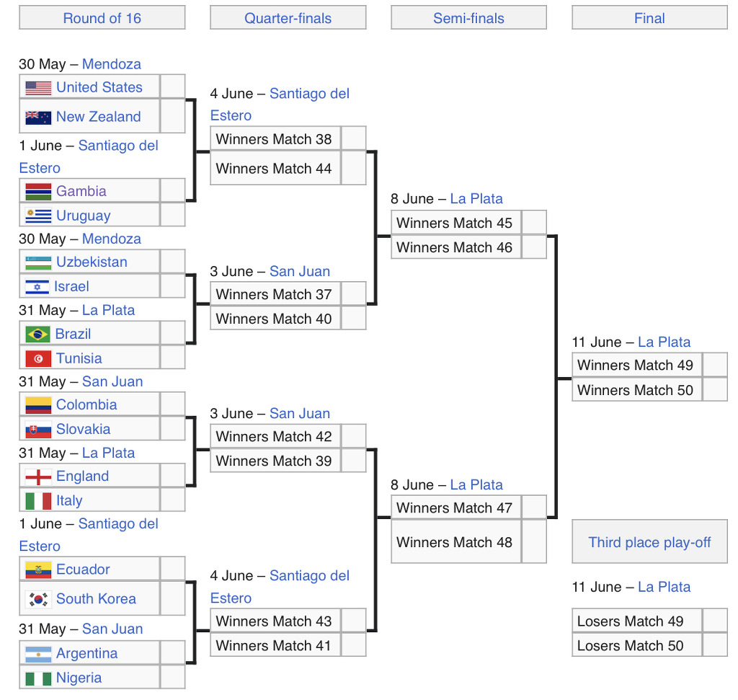Open the Semi-finals header link
This screenshot has height=700, width=738.
[468, 18]
